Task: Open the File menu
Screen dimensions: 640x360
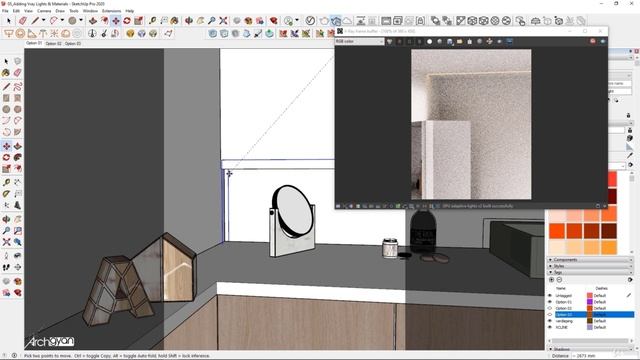Action: tap(5, 11)
